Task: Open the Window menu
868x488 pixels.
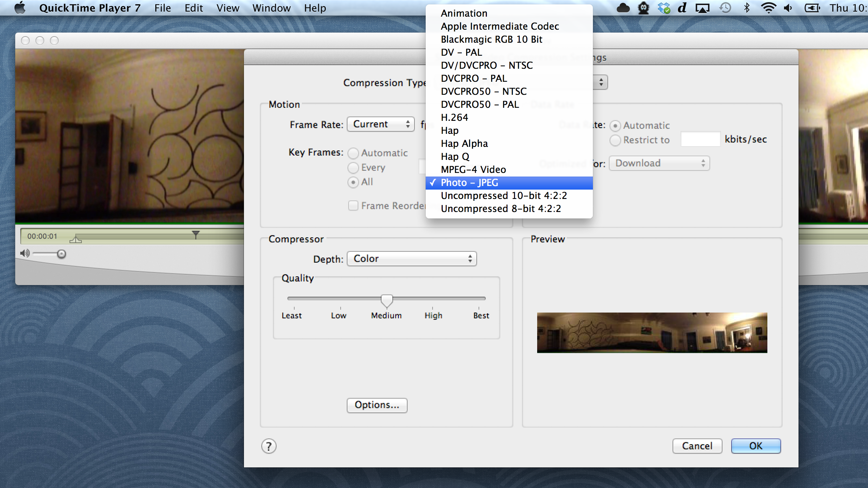Action: click(271, 8)
